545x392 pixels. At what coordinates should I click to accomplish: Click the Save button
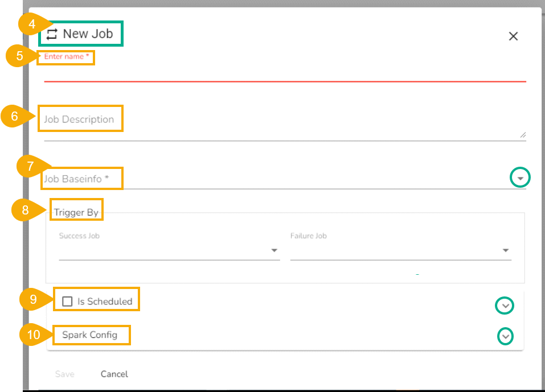[64, 374]
